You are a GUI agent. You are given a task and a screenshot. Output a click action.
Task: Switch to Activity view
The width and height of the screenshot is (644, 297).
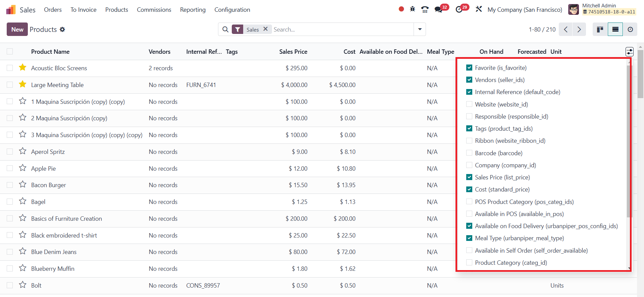tap(630, 30)
